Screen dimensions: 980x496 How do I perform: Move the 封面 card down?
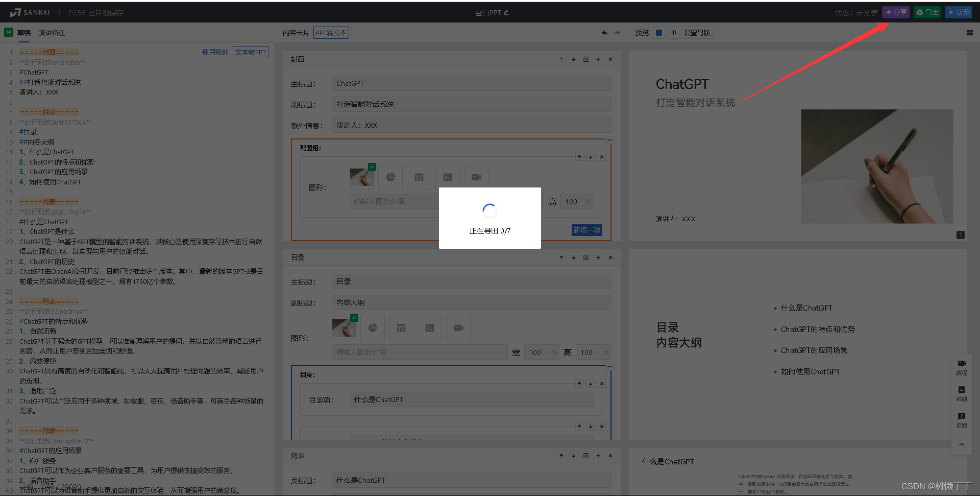574,59
